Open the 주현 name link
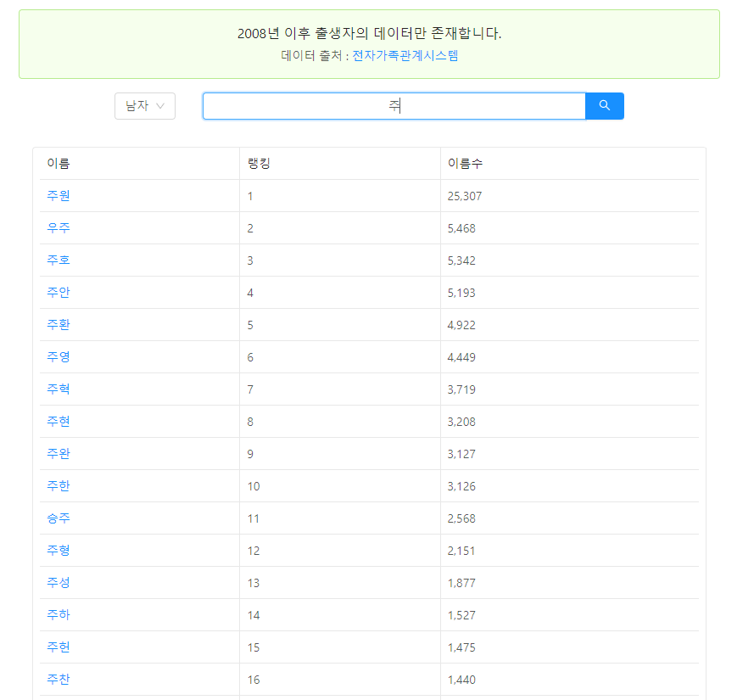Screen dimensions: 754x700 click(59, 422)
